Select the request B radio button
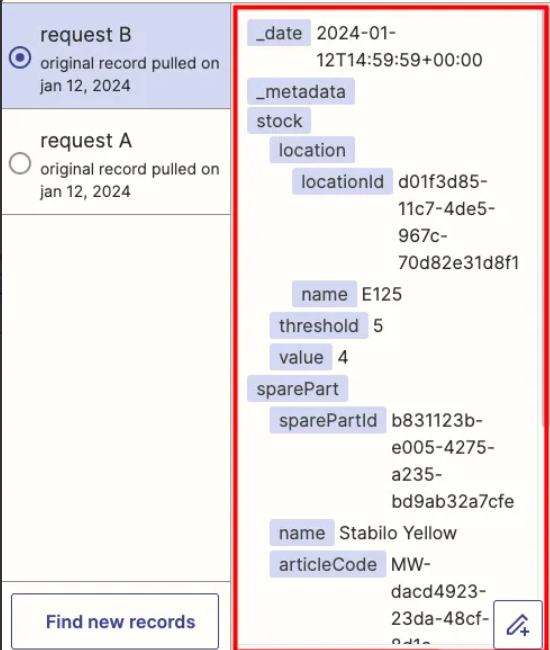The height and width of the screenshot is (650, 550). pyautogui.click(x=20, y=57)
